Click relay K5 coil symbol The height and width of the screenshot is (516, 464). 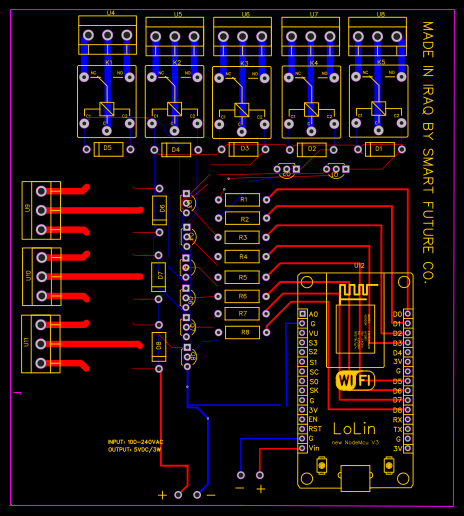click(378, 108)
